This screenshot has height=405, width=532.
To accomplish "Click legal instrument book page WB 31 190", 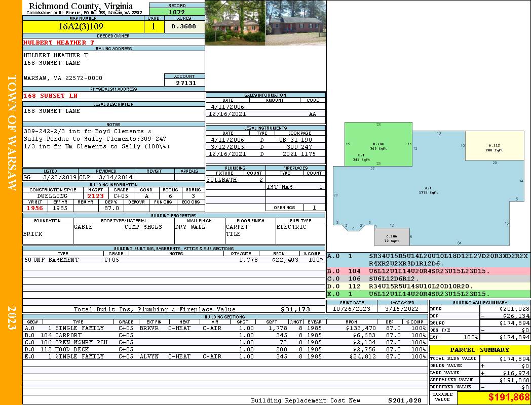I will [295, 140].
